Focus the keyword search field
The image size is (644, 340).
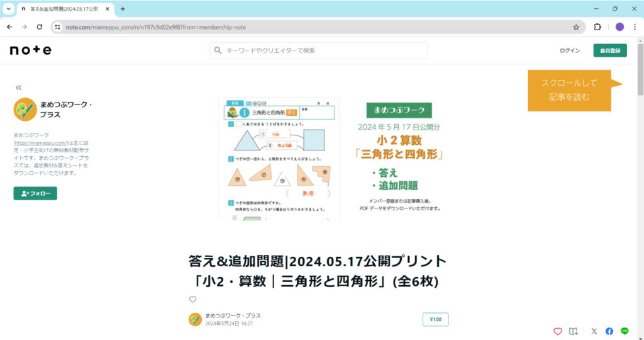[x=318, y=50]
